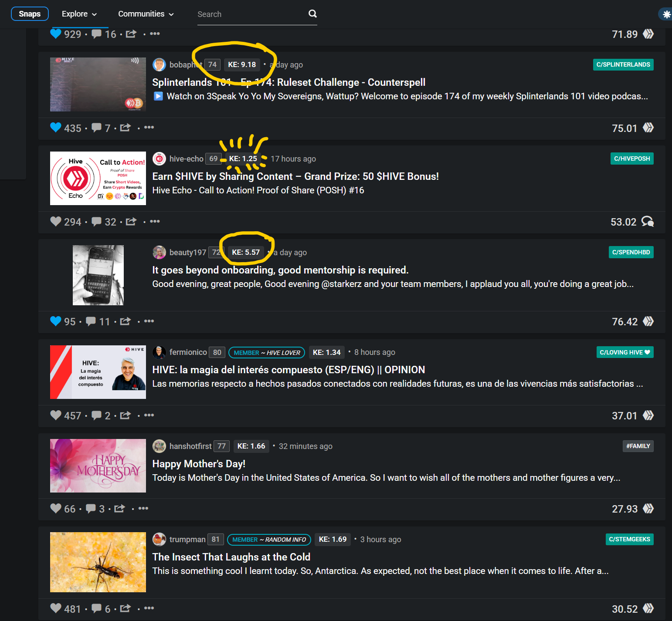Screen dimensions: 672x621
Task: Open more options on the hive-echo post
Action: click(x=155, y=221)
